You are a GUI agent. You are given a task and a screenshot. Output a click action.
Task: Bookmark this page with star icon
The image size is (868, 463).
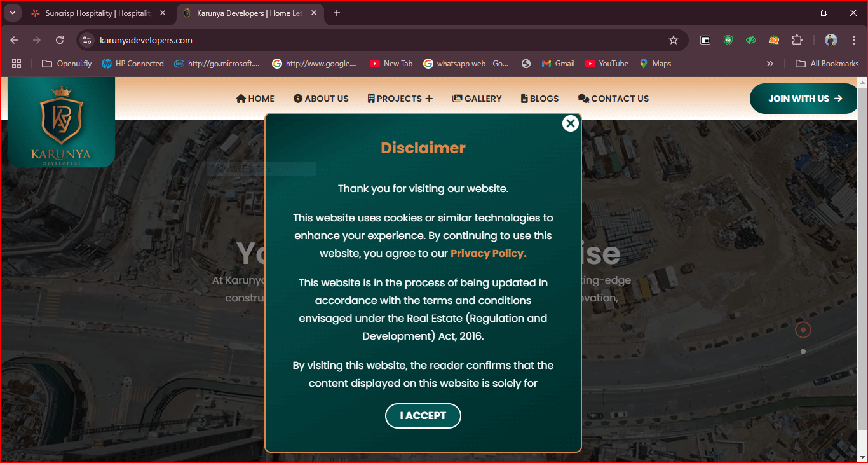click(x=674, y=40)
